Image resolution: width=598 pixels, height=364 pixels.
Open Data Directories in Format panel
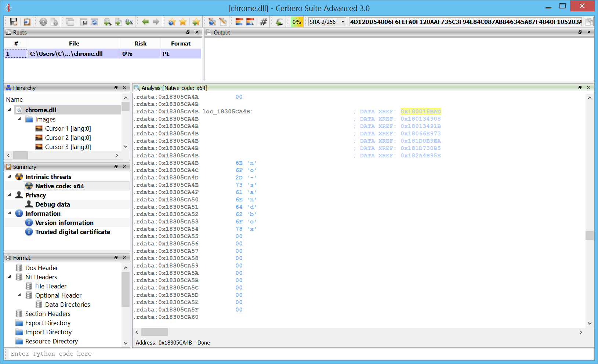click(x=68, y=305)
